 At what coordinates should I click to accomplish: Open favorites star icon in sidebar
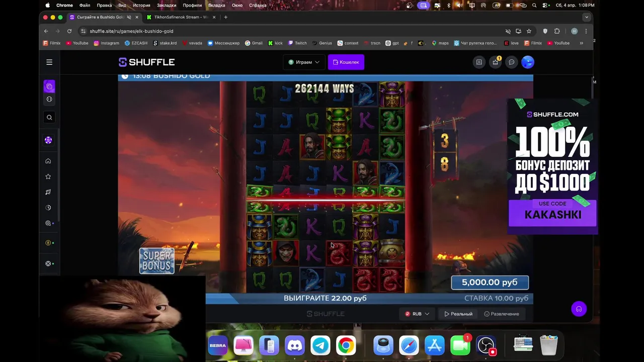tap(48, 176)
